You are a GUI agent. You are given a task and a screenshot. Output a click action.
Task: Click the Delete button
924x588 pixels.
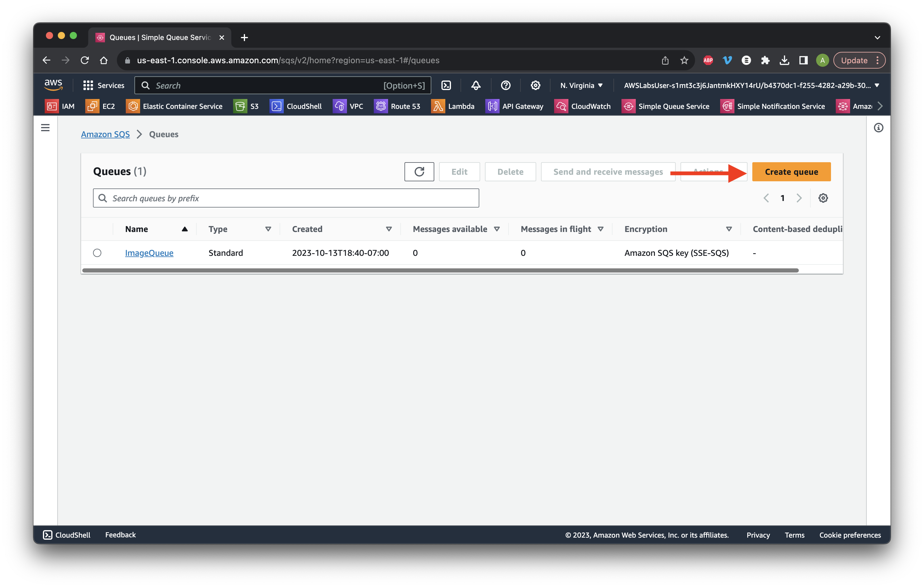tap(510, 171)
